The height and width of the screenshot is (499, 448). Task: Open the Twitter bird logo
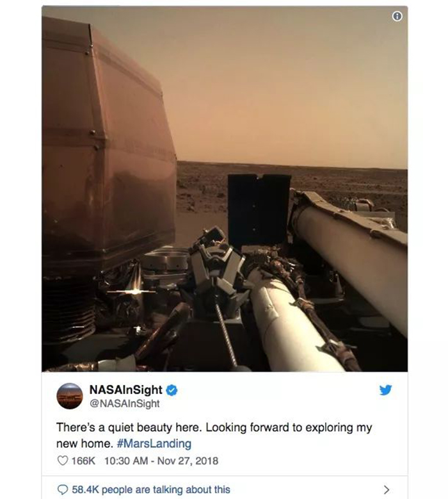385,390
